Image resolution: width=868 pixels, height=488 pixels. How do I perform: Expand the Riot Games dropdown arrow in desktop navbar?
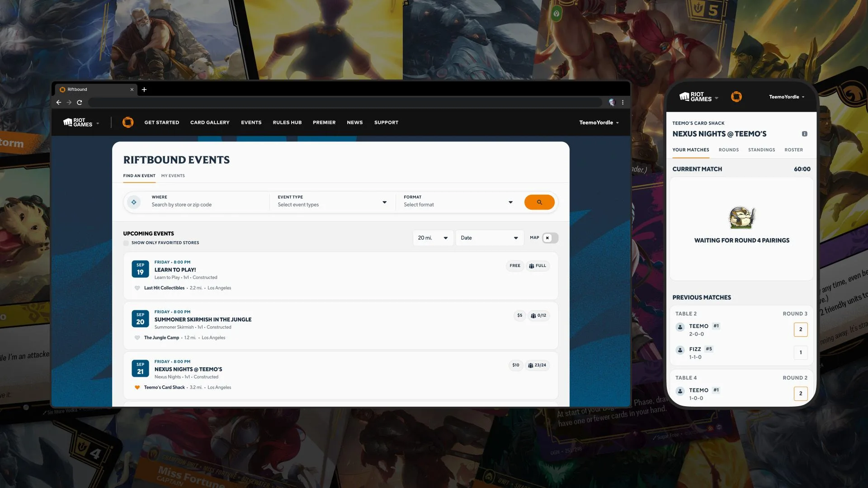coord(98,123)
